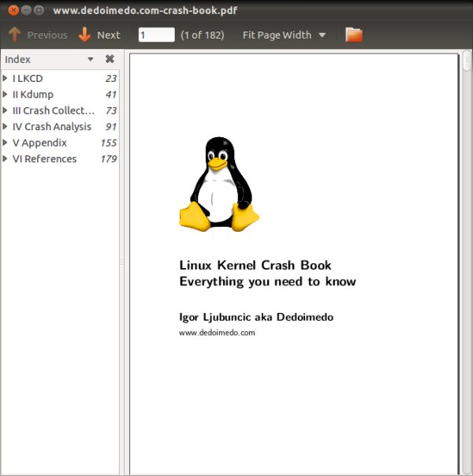Click the Previous page up-arrow icon
Image resolution: width=473 pixels, height=476 pixels.
click(14, 35)
